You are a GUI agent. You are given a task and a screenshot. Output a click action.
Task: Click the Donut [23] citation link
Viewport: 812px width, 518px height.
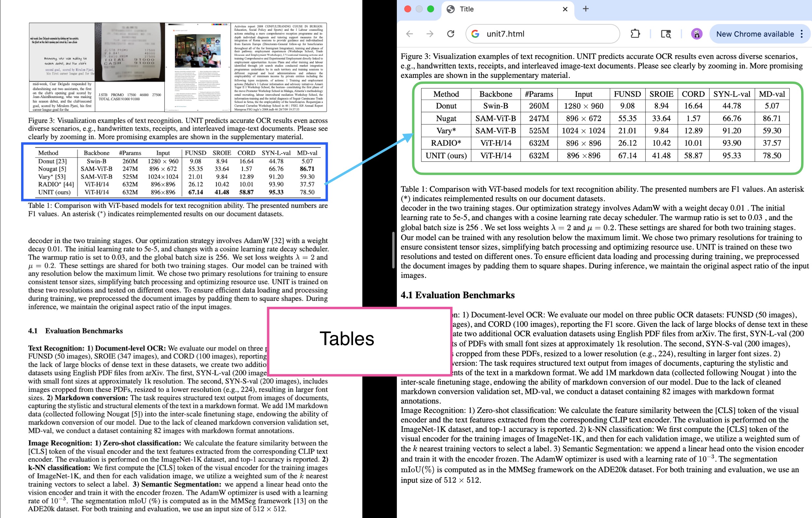(x=61, y=161)
